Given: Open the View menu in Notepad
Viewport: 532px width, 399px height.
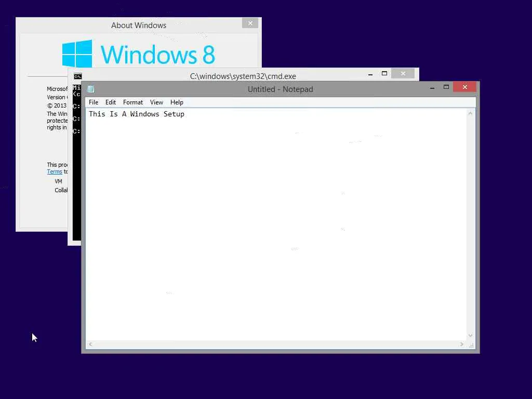Looking at the screenshot, I should (156, 102).
